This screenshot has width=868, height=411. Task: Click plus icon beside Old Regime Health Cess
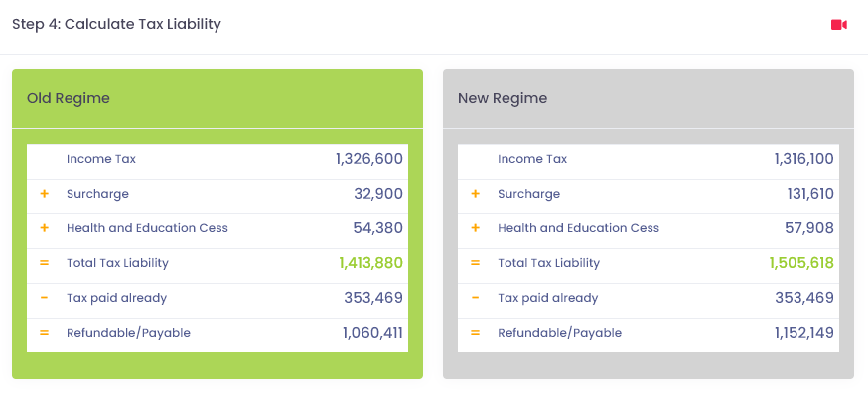click(x=45, y=228)
